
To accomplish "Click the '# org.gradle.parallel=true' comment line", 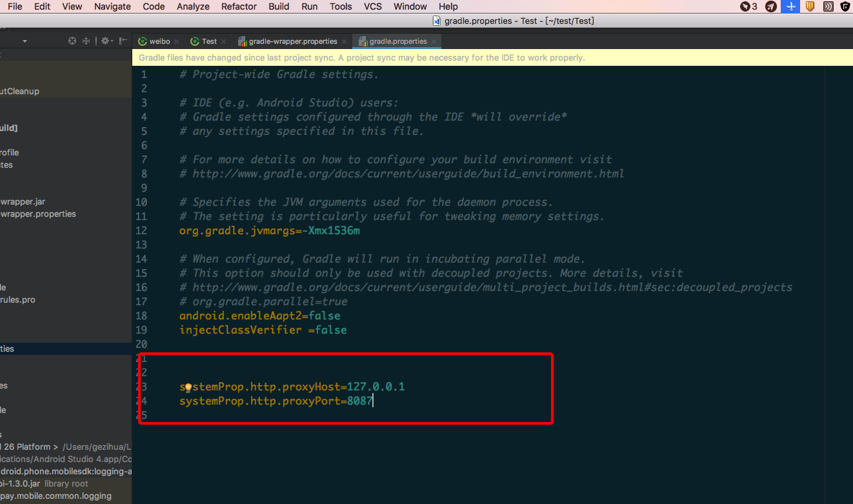I will 263,301.
